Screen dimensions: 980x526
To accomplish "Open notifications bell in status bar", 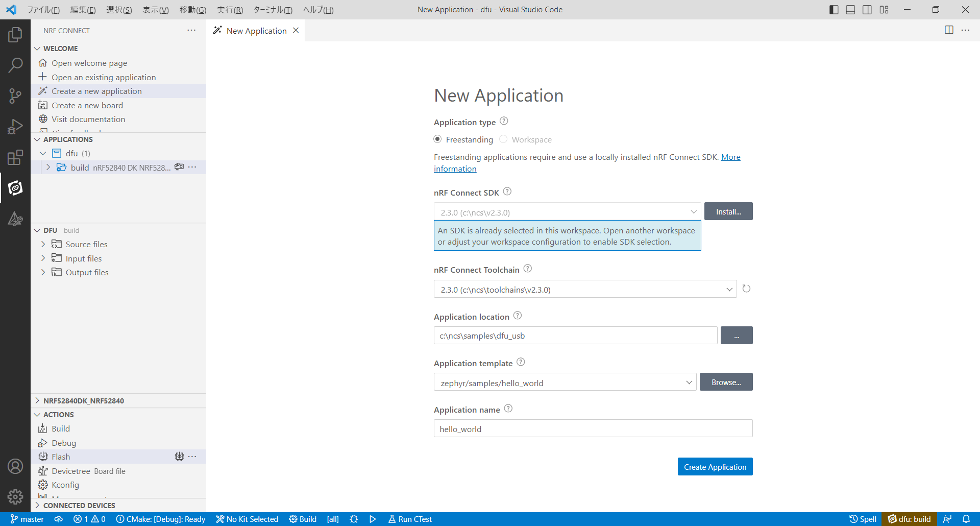I will click(966, 519).
